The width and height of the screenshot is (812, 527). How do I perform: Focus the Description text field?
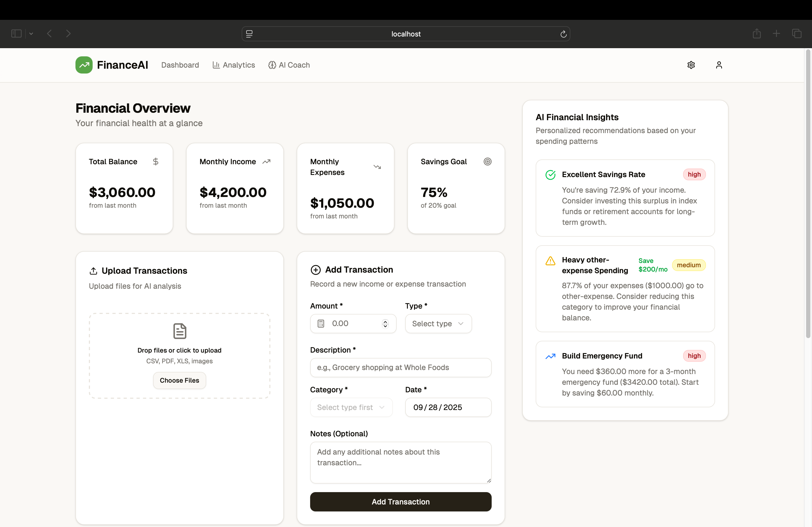[401, 367]
